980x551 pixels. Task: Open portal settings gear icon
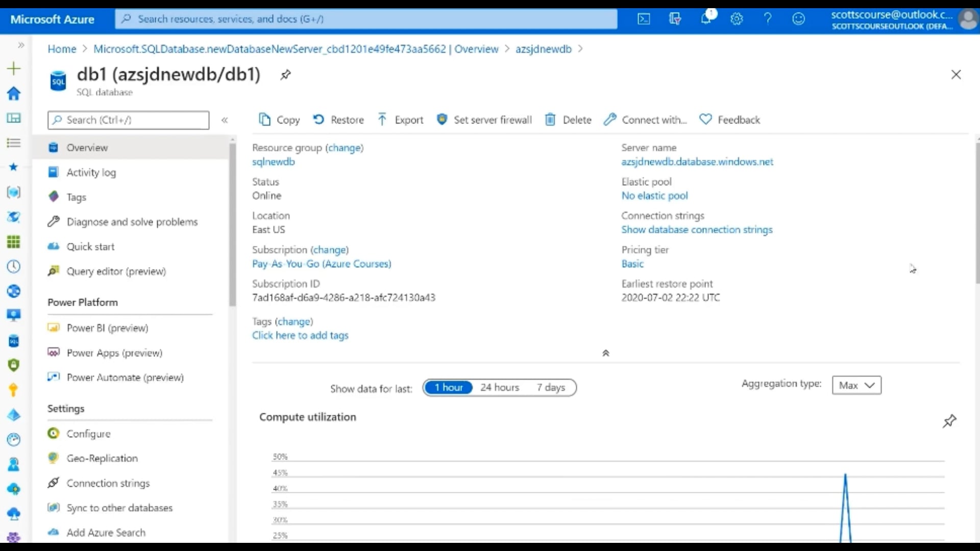pyautogui.click(x=737, y=19)
